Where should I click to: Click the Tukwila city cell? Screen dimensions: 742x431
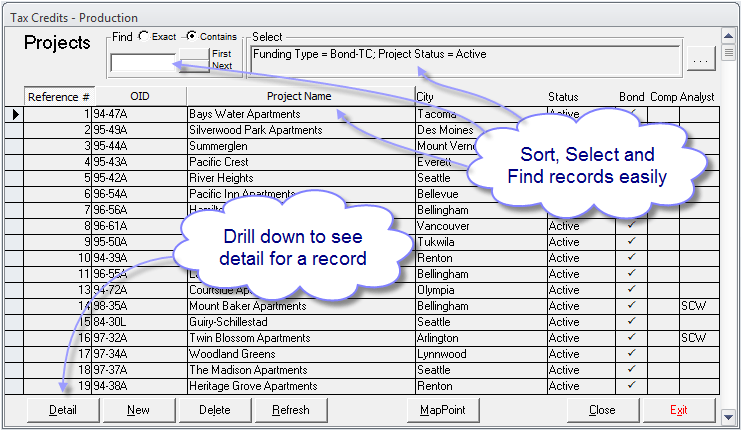(x=481, y=242)
